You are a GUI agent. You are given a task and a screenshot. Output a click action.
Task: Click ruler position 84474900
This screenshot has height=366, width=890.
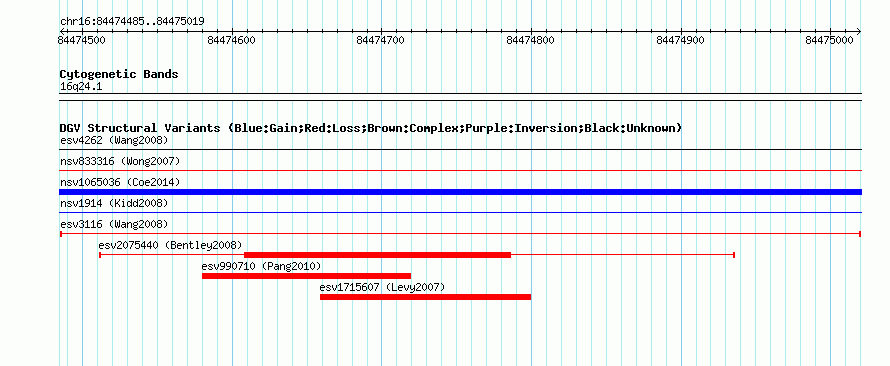point(680,40)
